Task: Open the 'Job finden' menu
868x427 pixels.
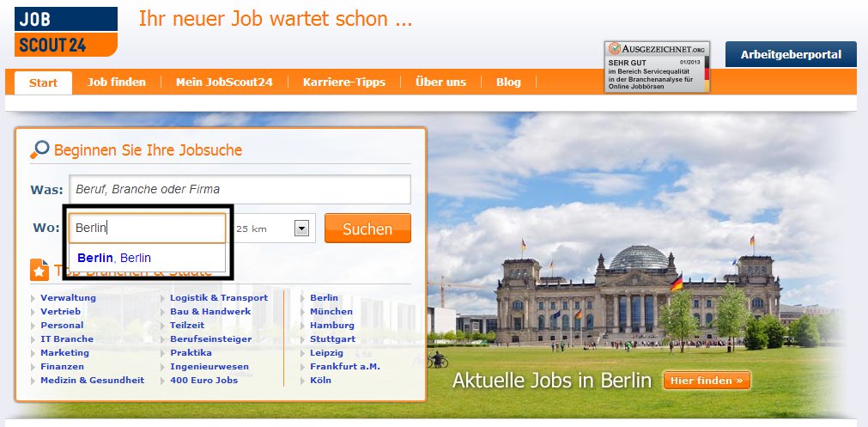Action: (117, 82)
